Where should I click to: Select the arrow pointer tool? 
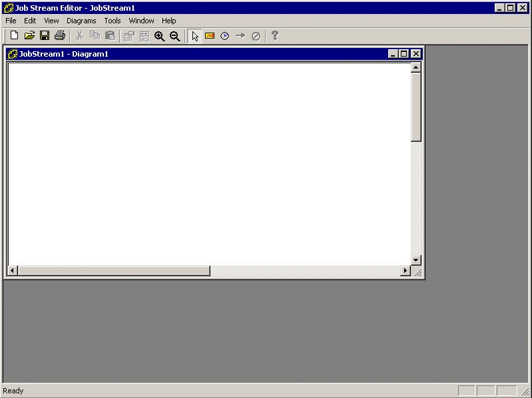click(194, 36)
